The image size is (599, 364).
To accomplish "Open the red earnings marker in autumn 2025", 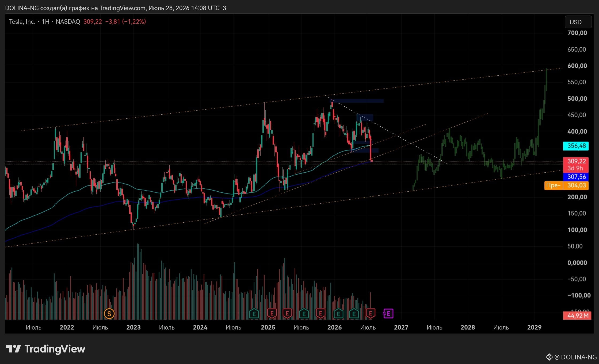I will pyautogui.click(x=321, y=313).
